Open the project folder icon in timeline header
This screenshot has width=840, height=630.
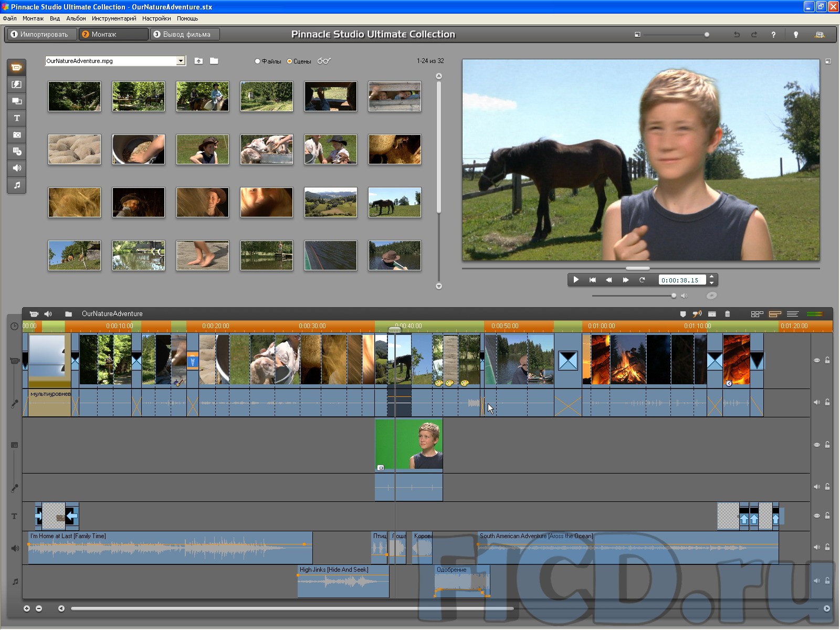tap(68, 313)
